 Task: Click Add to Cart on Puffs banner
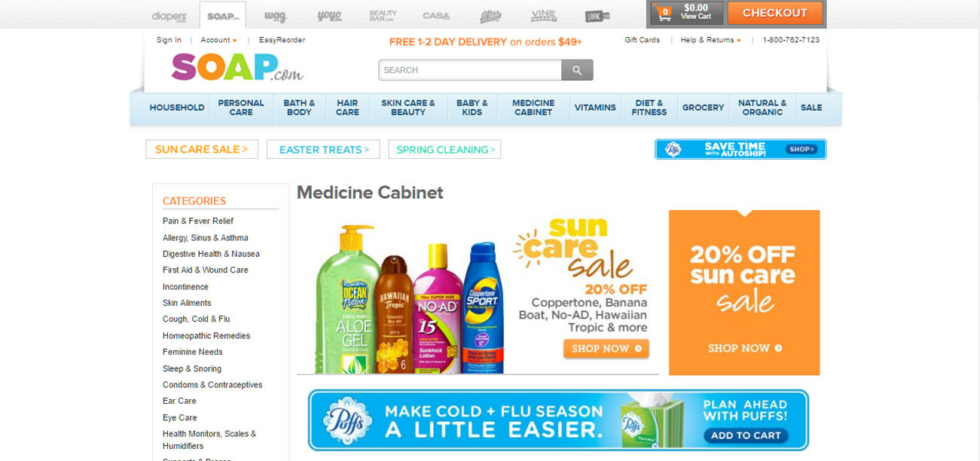coord(746,435)
